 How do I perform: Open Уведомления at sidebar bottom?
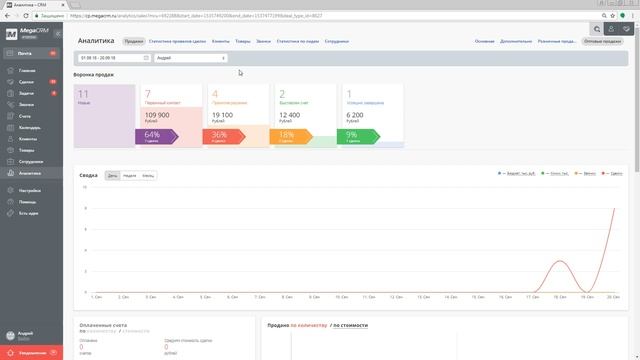31,353
